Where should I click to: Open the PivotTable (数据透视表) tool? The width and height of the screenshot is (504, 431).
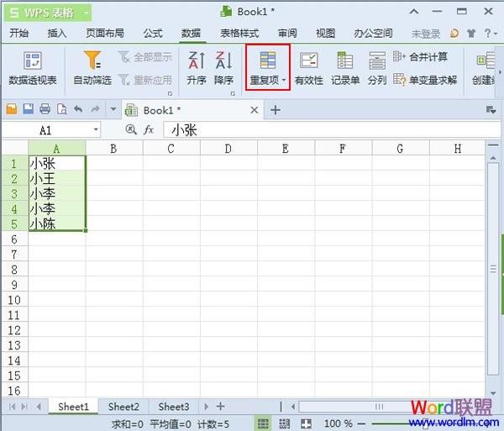click(33, 68)
